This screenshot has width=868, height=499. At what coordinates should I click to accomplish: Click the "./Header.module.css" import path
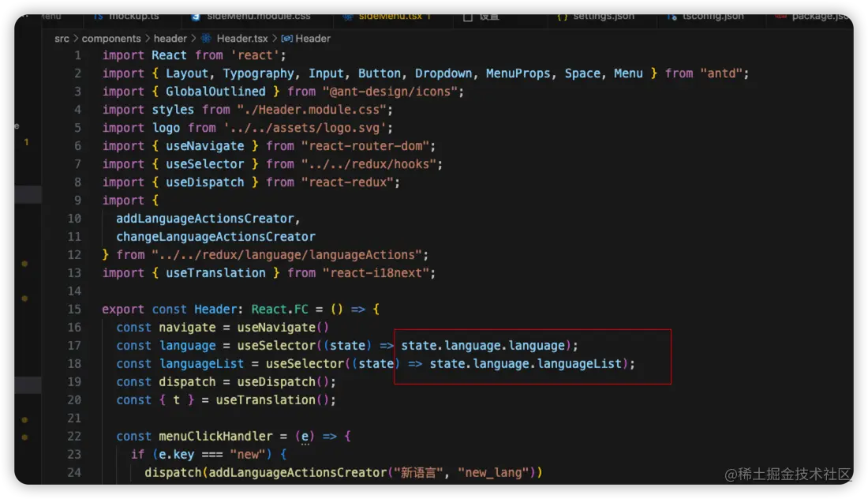[x=312, y=110]
